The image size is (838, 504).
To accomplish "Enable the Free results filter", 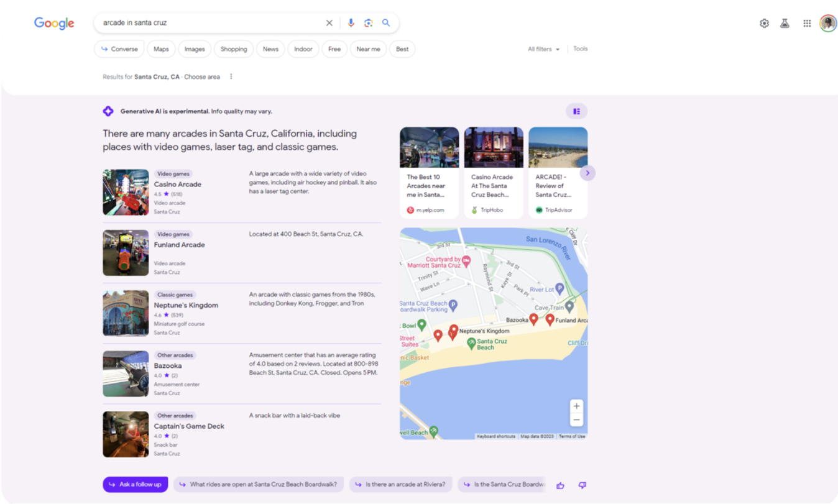I will [x=334, y=48].
